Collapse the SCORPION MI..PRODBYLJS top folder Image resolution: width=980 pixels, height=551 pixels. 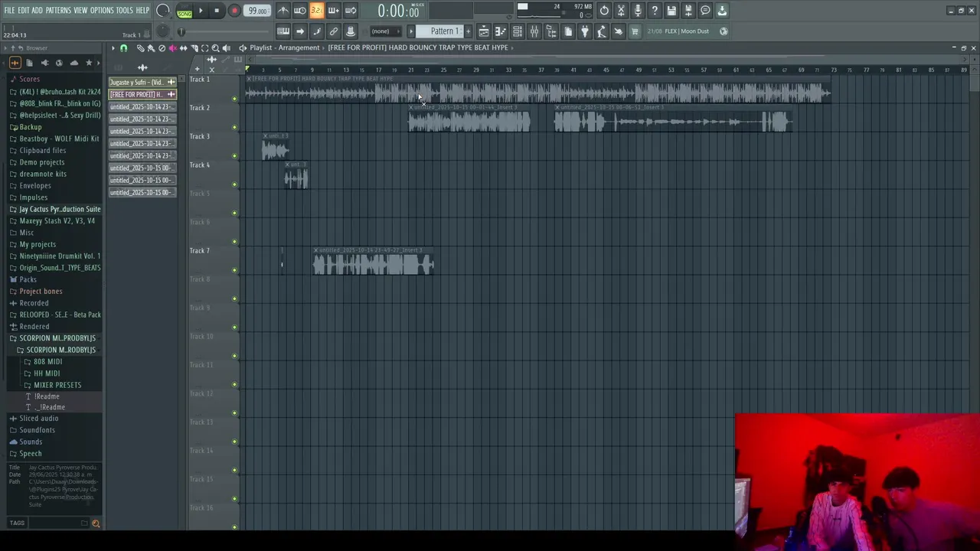click(57, 337)
